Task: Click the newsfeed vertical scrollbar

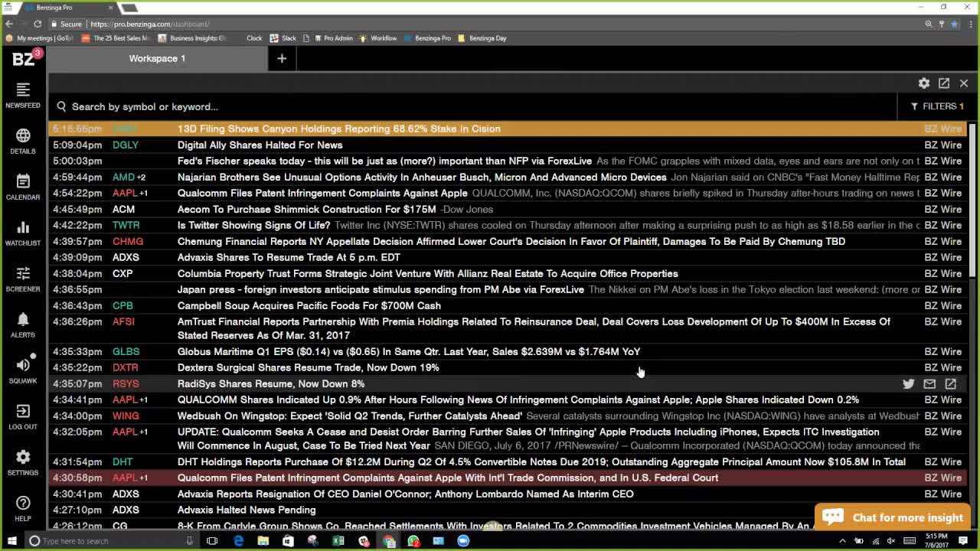Action: pos(972,201)
